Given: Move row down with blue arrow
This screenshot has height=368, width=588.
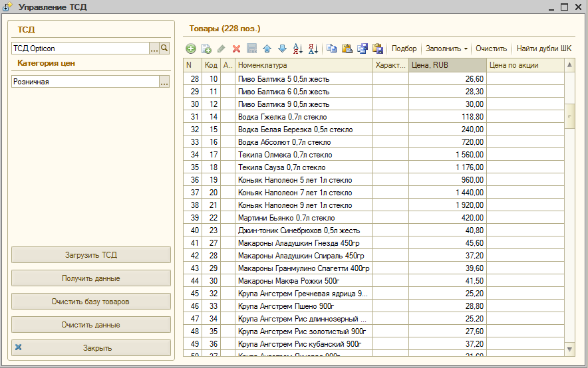Looking at the screenshot, I should pyautogui.click(x=283, y=48).
